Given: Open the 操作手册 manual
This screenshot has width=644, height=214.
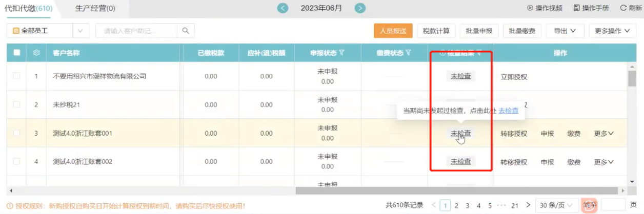Looking at the screenshot, I should point(591,8).
